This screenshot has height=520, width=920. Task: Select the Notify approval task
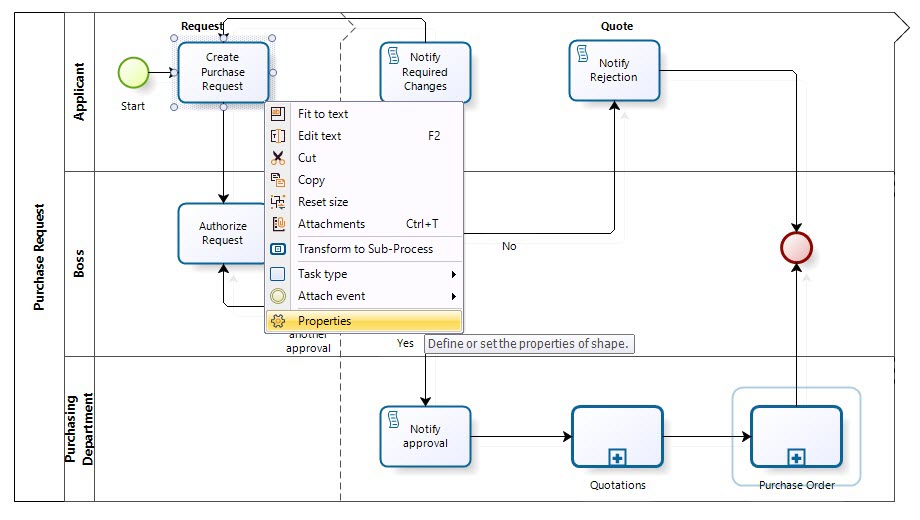pyautogui.click(x=425, y=437)
